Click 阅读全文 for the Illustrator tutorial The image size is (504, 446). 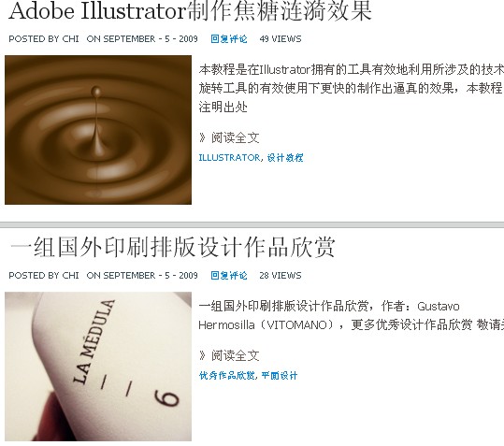pos(236,137)
